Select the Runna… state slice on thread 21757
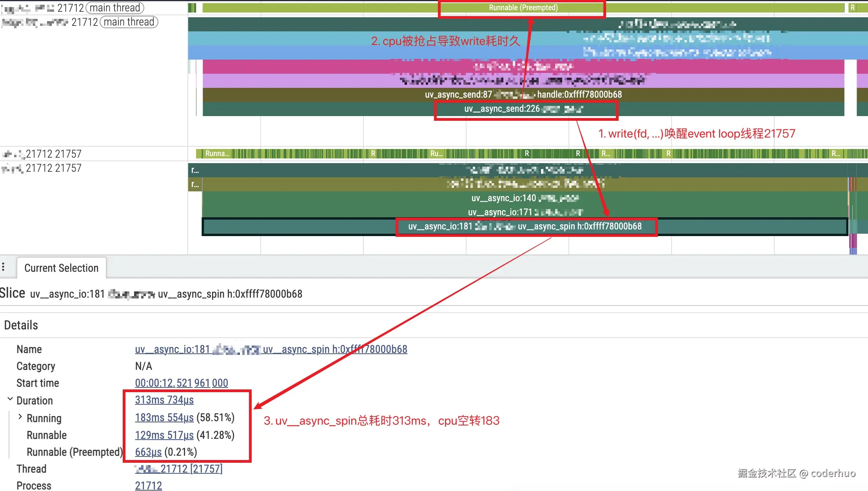Image resolution: width=868 pixels, height=491 pixels. [217, 154]
